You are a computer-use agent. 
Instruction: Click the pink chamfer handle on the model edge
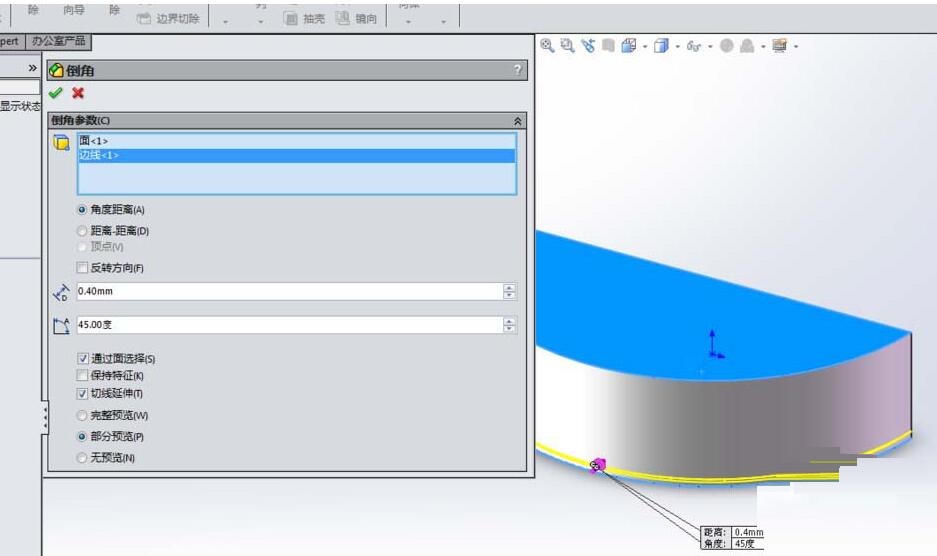click(x=598, y=465)
